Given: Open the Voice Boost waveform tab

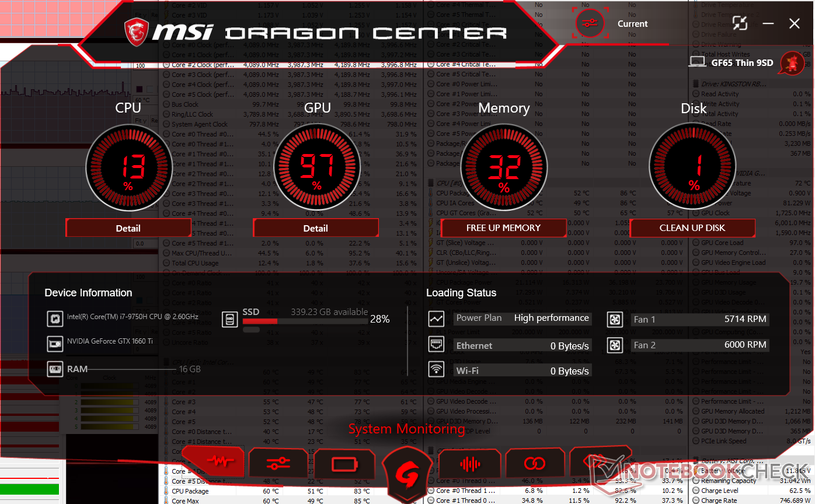Looking at the screenshot, I should click(x=470, y=464).
